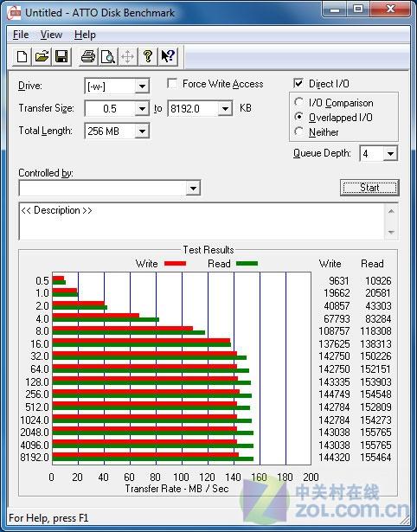Image resolution: width=417 pixels, height=532 pixels.
Task: Expand the Transfer Size start dropdown showing 0.5
Action: (x=142, y=109)
